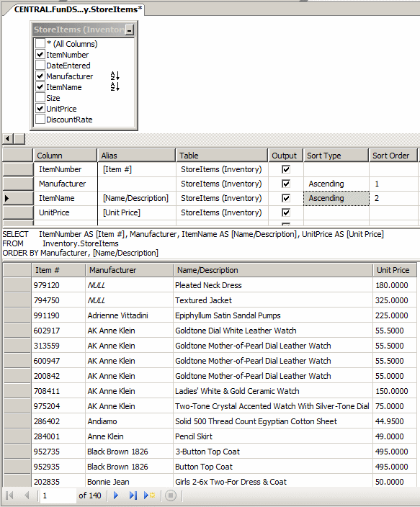Click the Sort Order column header

tap(393, 156)
